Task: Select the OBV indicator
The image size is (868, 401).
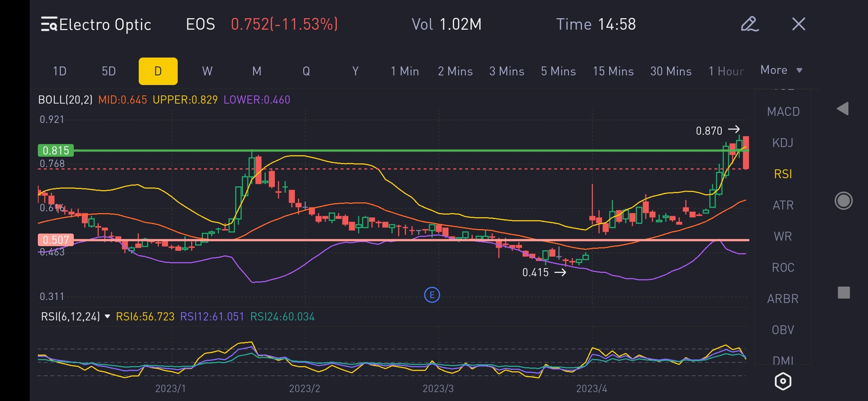Action: coord(783,330)
